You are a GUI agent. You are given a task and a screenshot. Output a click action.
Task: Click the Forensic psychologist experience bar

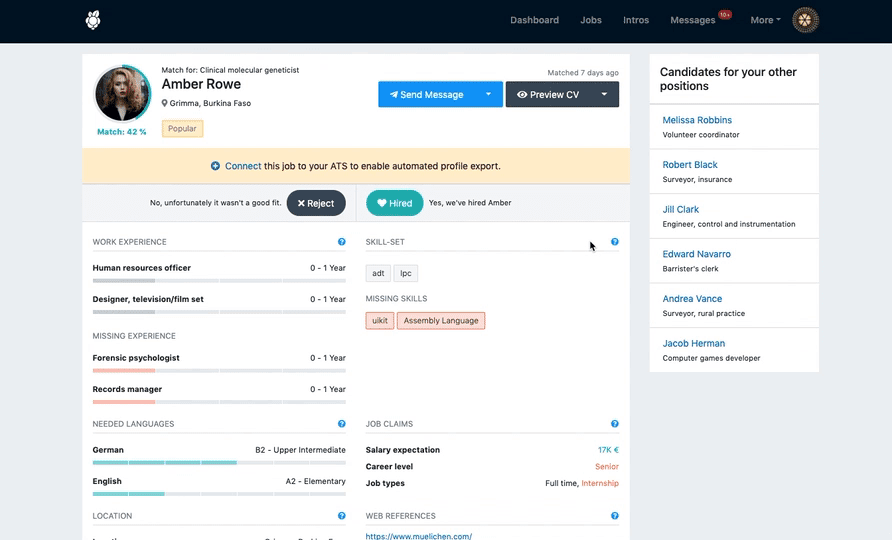point(219,370)
